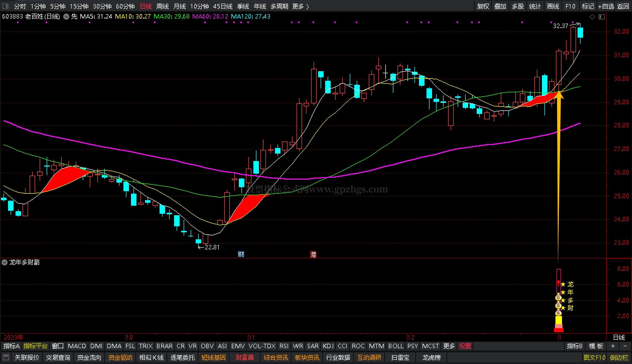
Task: Toggle 侧边栏 sidebar display
Action: [619, 357]
